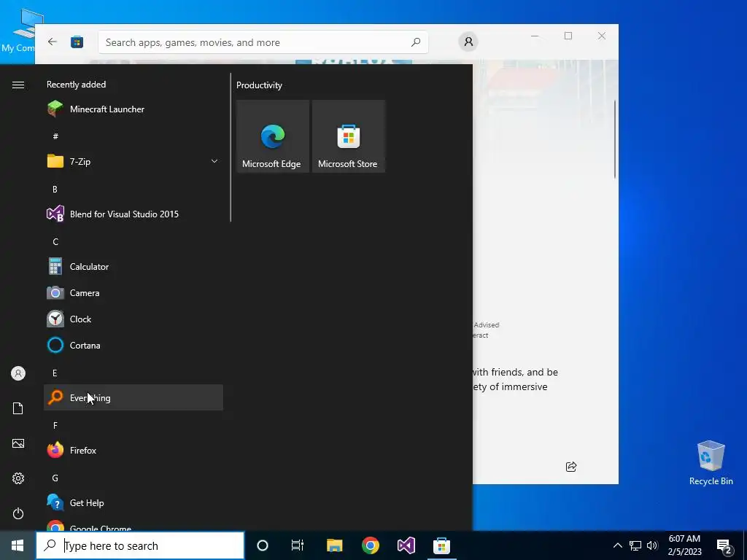The height and width of the screenshot is (560, 747).
Task: Click the Microsoft Store home logo
Action: (x=77, y=42)
